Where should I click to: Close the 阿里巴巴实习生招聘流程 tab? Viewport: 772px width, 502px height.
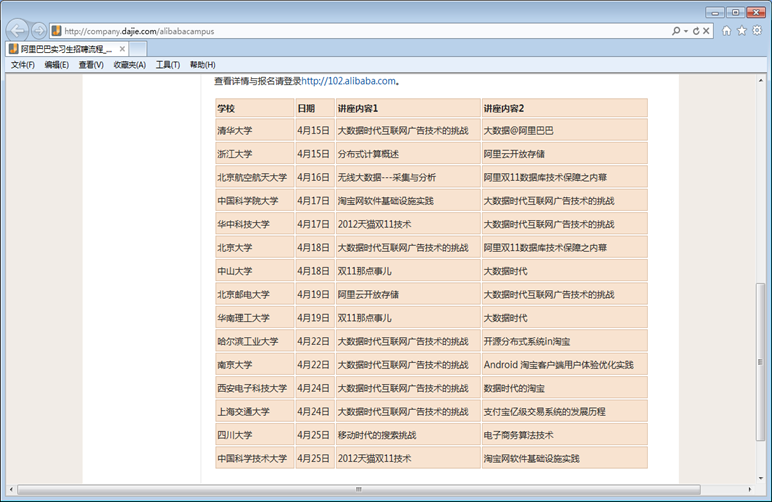click(x=122, y=49)
